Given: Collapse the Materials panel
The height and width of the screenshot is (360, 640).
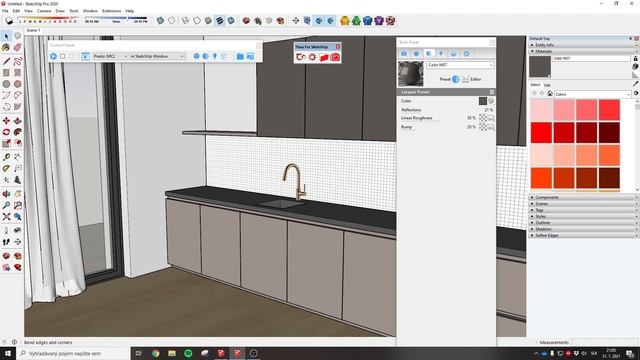Looking at the screenshot, I should click(x=584, y=51).
